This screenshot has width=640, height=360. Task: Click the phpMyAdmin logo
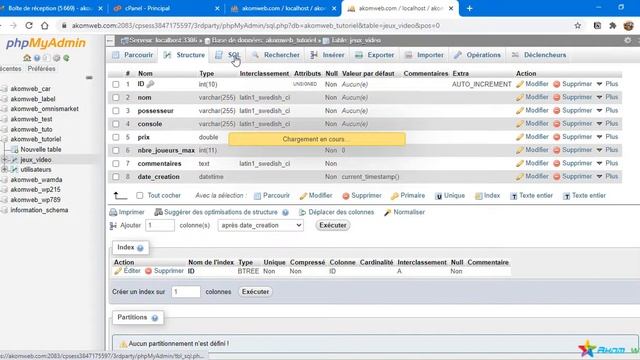(x=46, y=43)
